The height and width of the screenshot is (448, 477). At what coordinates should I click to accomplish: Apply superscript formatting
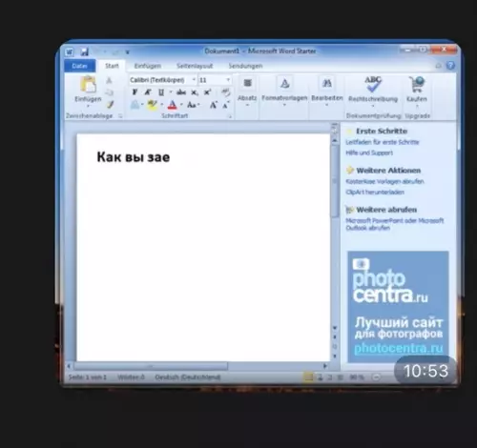[207, 92]
